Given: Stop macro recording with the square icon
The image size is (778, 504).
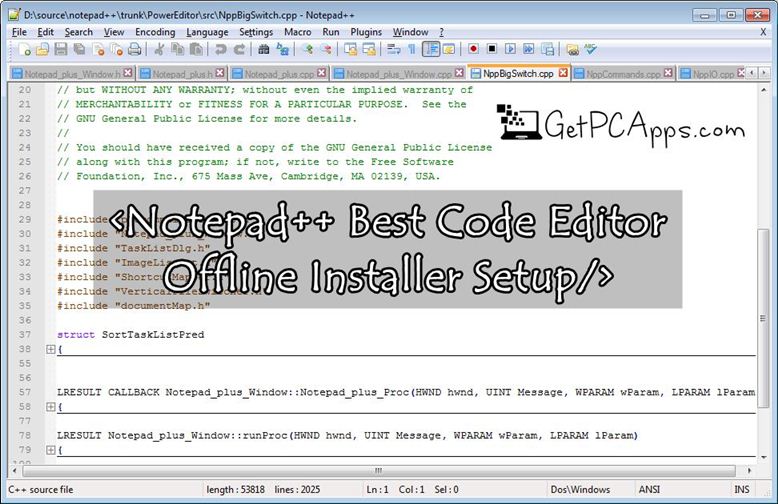Looking at the screenshot, I should pos(492,49).
